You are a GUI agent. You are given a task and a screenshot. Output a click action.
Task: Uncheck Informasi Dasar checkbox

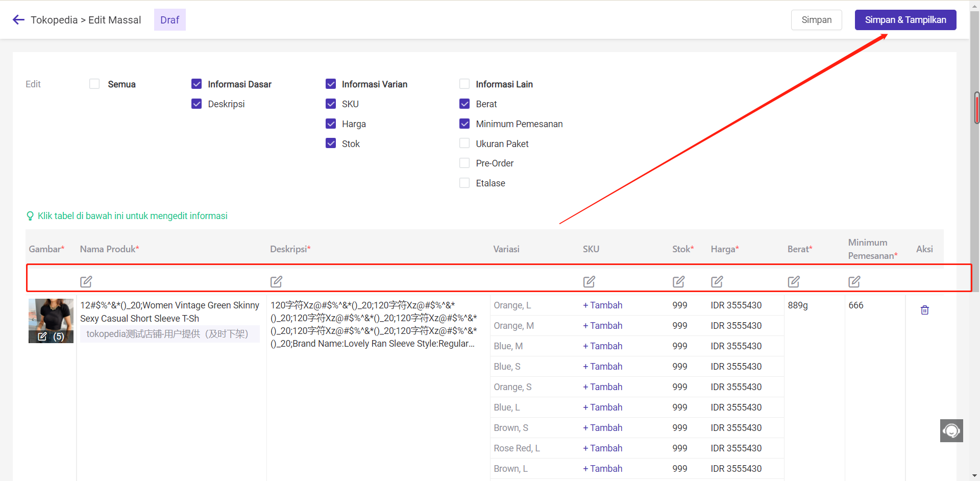point(197,84)
